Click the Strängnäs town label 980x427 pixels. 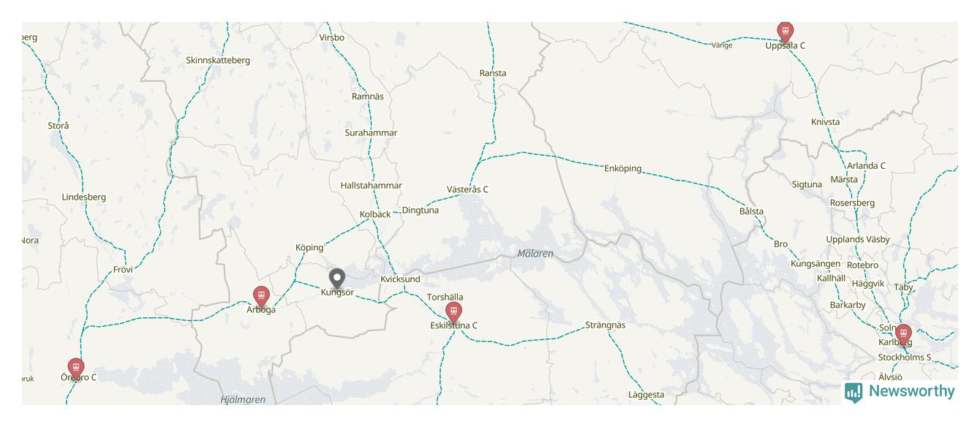click(x=606, y=325)
